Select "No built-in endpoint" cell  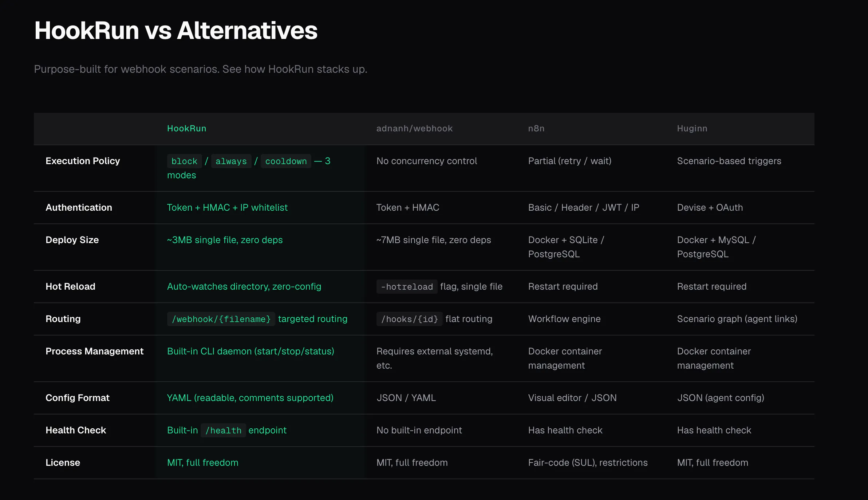[x=419, y=430]
